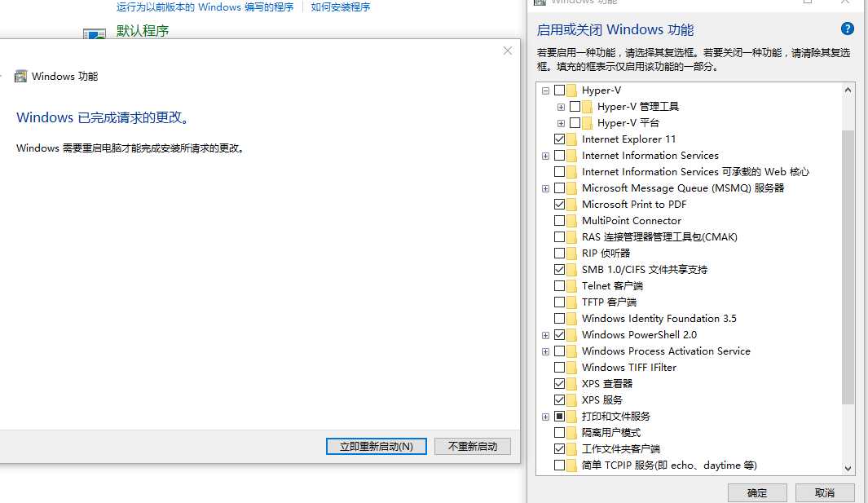Image resolution: width=868 pixels, height=503 pixels.
Task: Enable 简单 TCPIP 服务 checkbox
Action: click(560, 465)
